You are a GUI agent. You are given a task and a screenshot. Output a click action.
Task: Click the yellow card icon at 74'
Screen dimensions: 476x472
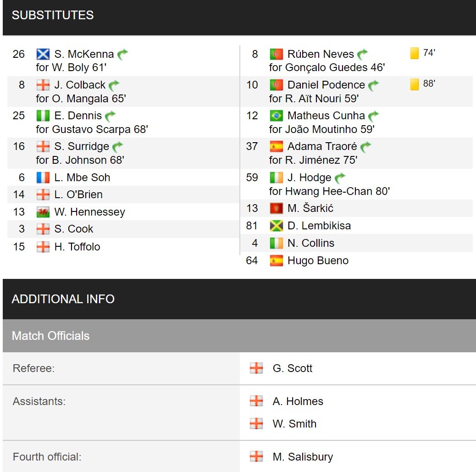(x=415, y=53)
